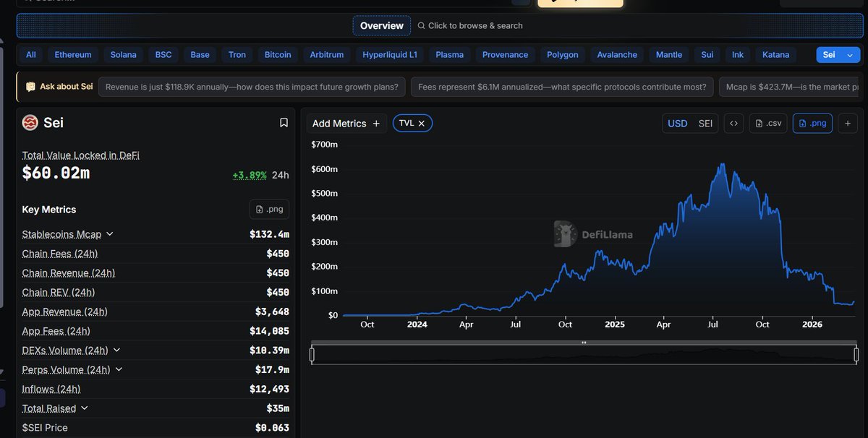Click the Ask about Sei label
This screenshot has height=438, width=868.
coord(66,87)
